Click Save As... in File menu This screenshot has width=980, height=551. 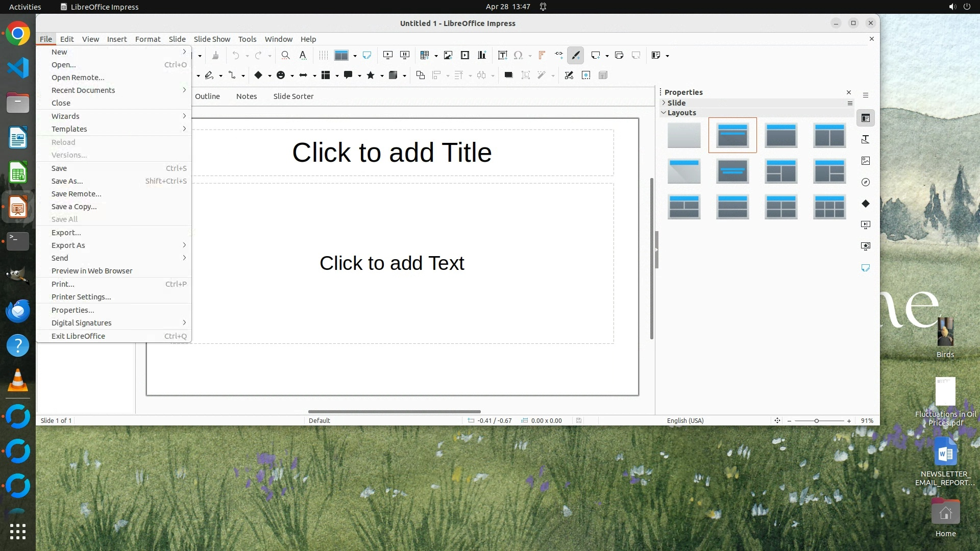[x=67, y=181]
